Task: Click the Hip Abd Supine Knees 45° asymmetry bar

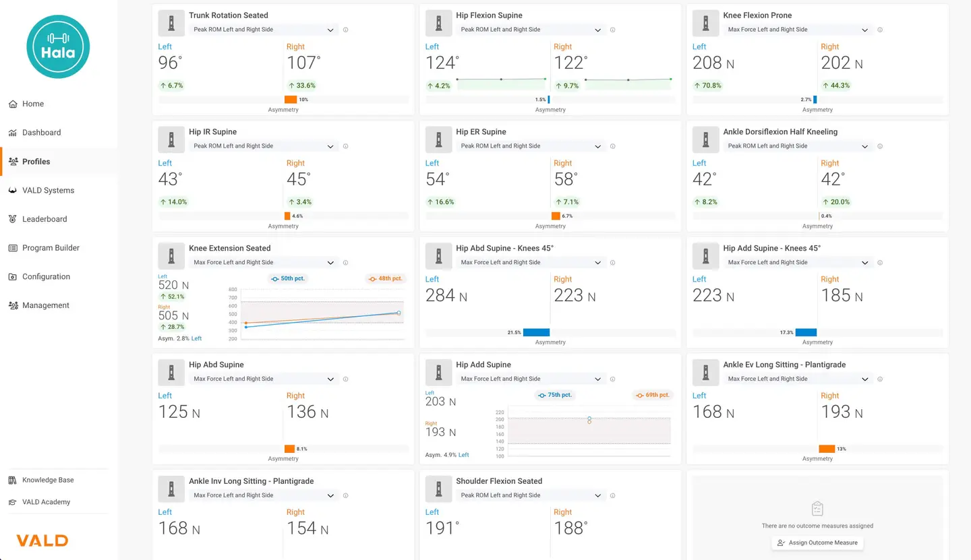Action: pyautogui.click(x=536, y=332)
